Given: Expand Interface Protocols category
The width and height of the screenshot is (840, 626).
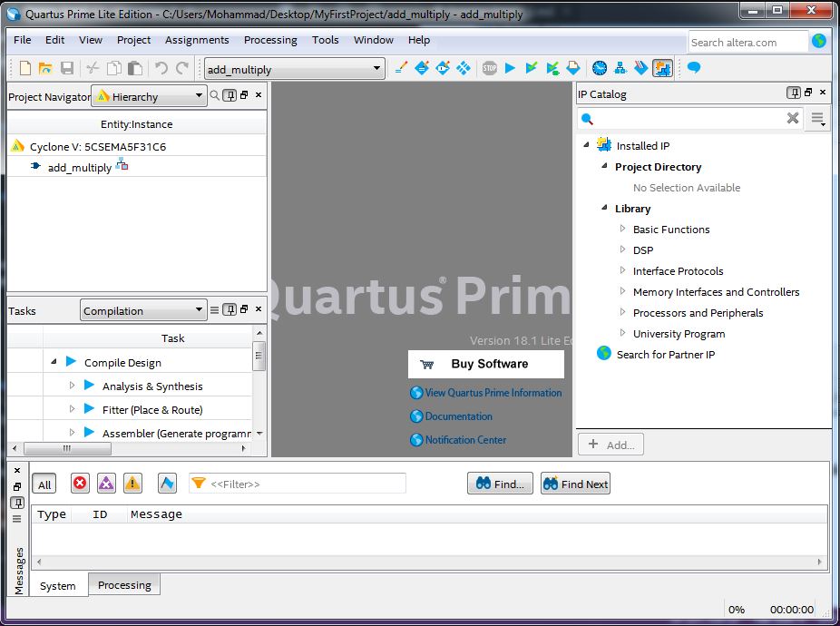Looking at the screenshot, I should coord(622,270).
